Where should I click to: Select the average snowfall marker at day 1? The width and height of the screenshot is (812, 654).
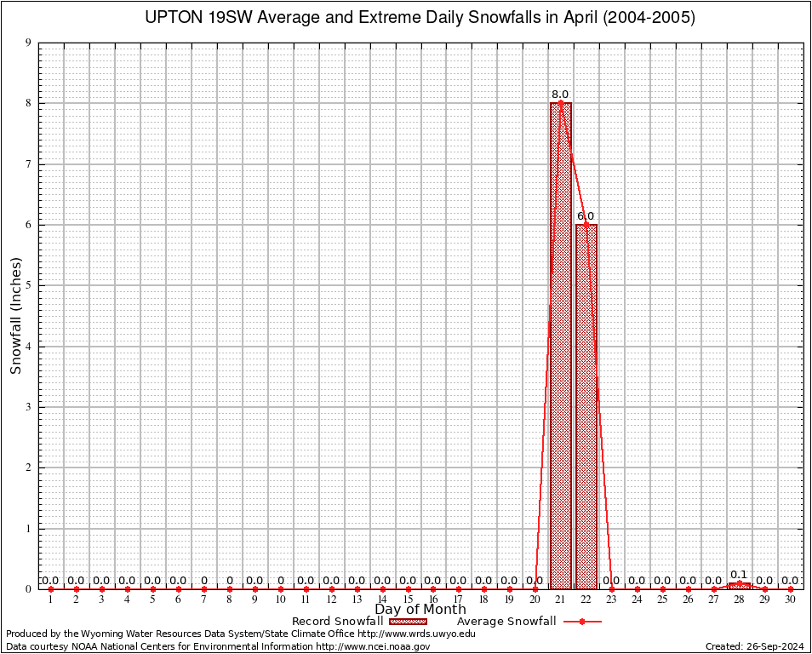point(51,588)
